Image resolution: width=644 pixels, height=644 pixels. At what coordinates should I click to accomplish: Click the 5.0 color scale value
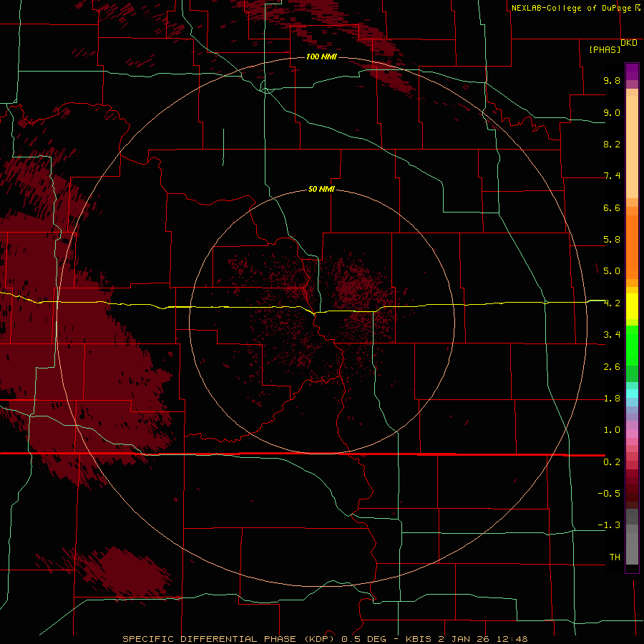(x=612, y=271)
